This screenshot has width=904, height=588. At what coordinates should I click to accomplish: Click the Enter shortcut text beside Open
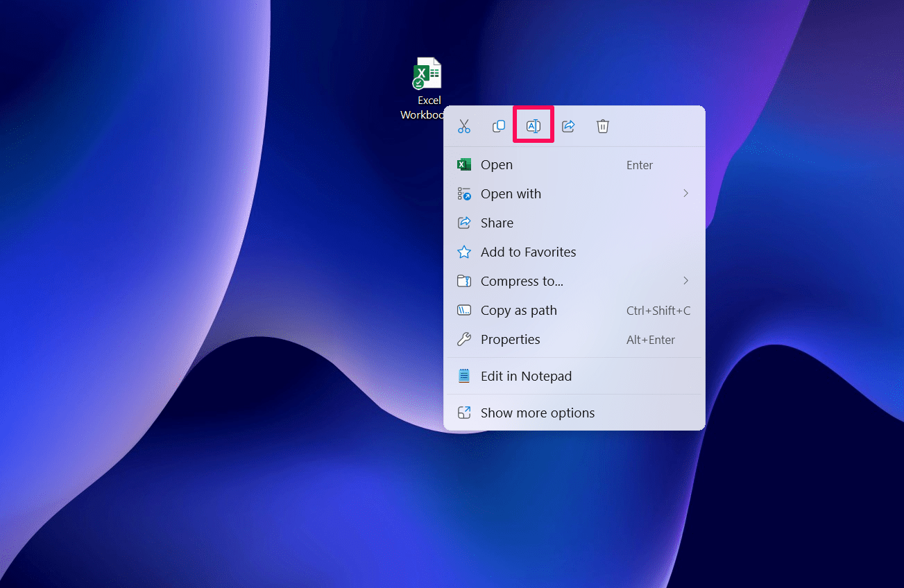pos(640,165)
